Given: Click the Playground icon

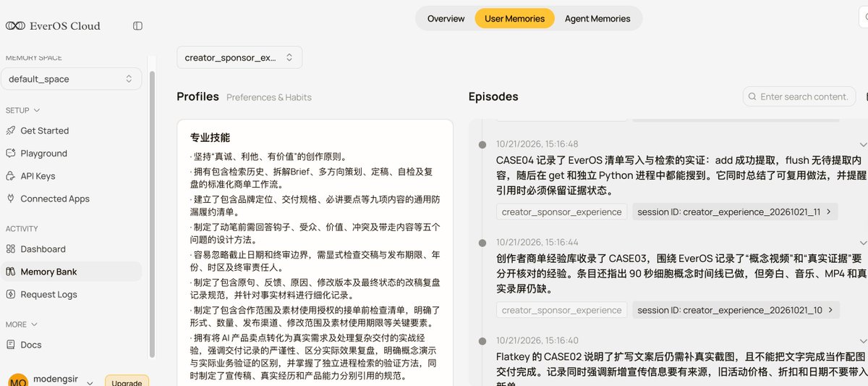Looking at the screenshot, I should 10,154.
